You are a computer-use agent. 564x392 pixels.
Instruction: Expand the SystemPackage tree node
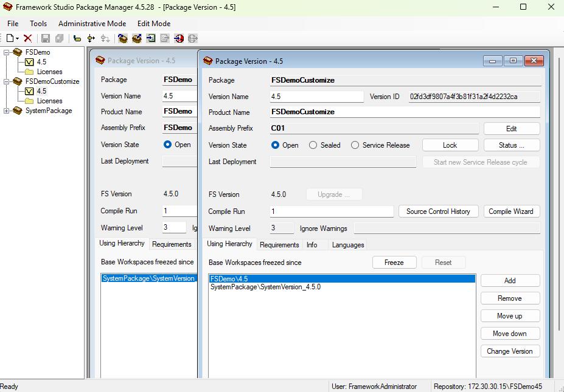click(x=6, y=111)
